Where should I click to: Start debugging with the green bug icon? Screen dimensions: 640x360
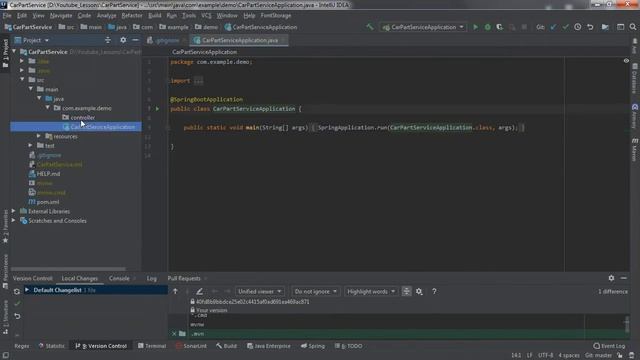[x=487, y=27]
